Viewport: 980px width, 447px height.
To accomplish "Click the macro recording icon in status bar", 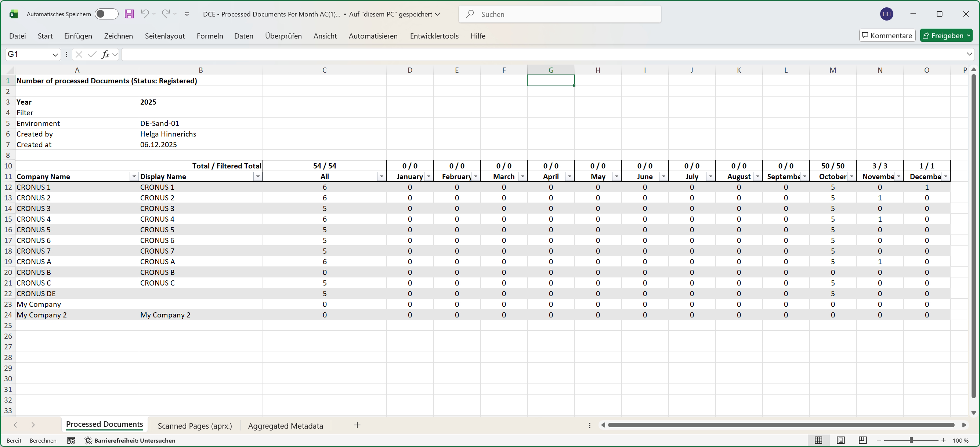I will [71, 440].
